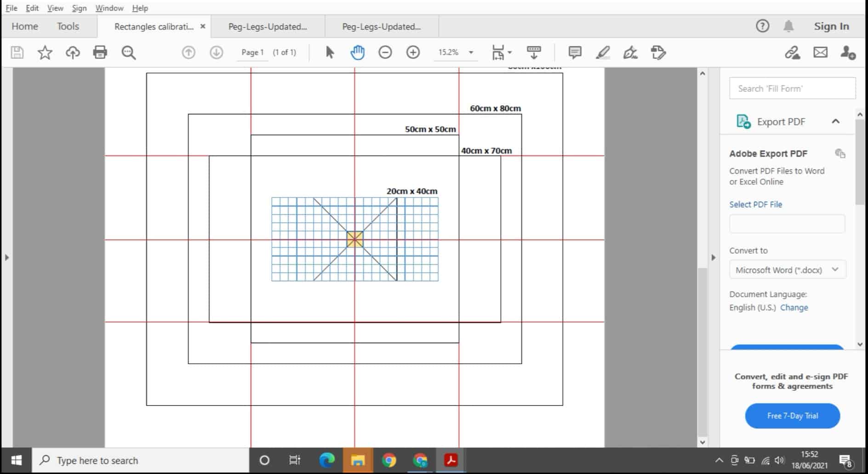Bookmark file with the star icon
Image resolution: width=868 pixels, height=474 pixels.
pyautogui.click(x=45, y=52)
